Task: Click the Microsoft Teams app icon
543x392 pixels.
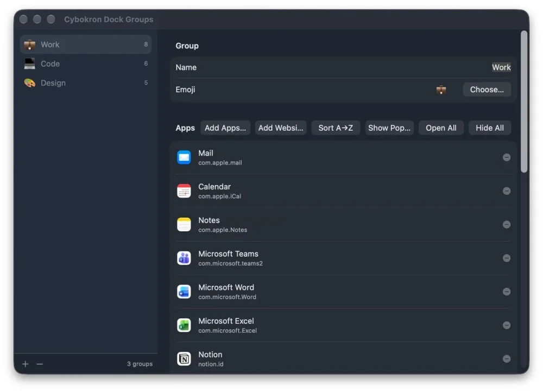Action: click(184, 258)
